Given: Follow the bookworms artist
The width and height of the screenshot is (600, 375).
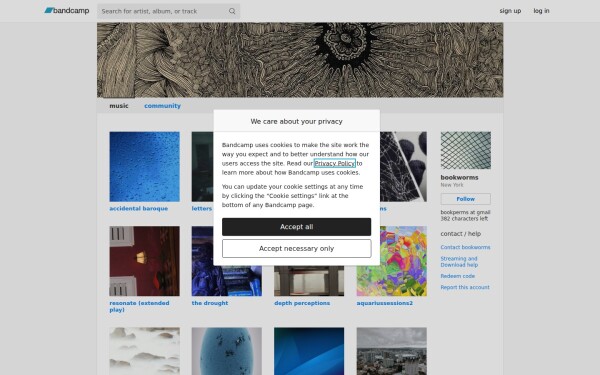Looking at the screenshot, I should (465, 199).
